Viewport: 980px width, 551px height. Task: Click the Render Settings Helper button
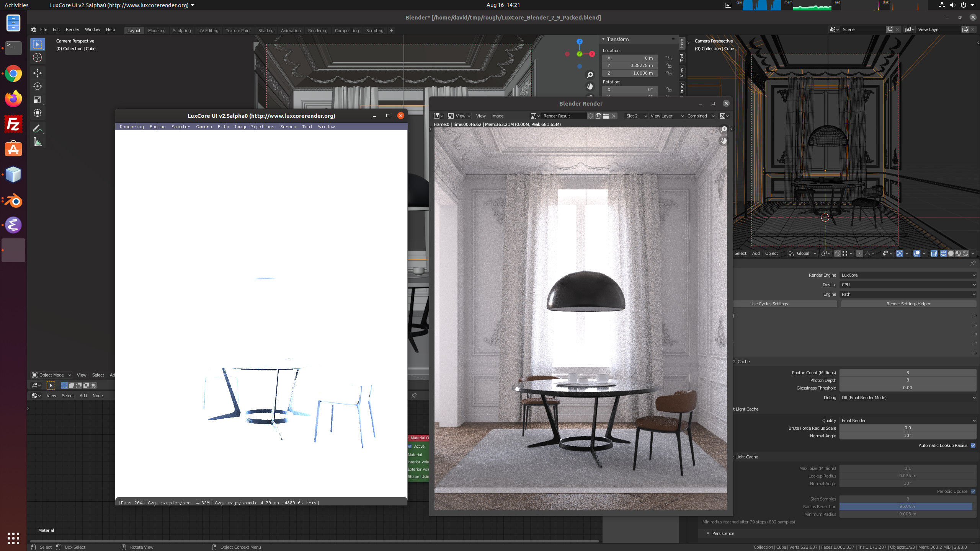click(x=908, y=304)
